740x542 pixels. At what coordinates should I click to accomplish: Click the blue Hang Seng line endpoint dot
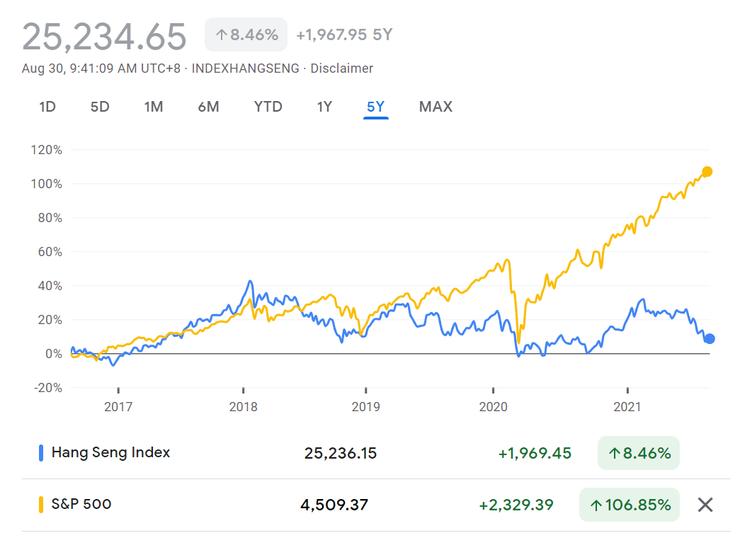point(709,338)
